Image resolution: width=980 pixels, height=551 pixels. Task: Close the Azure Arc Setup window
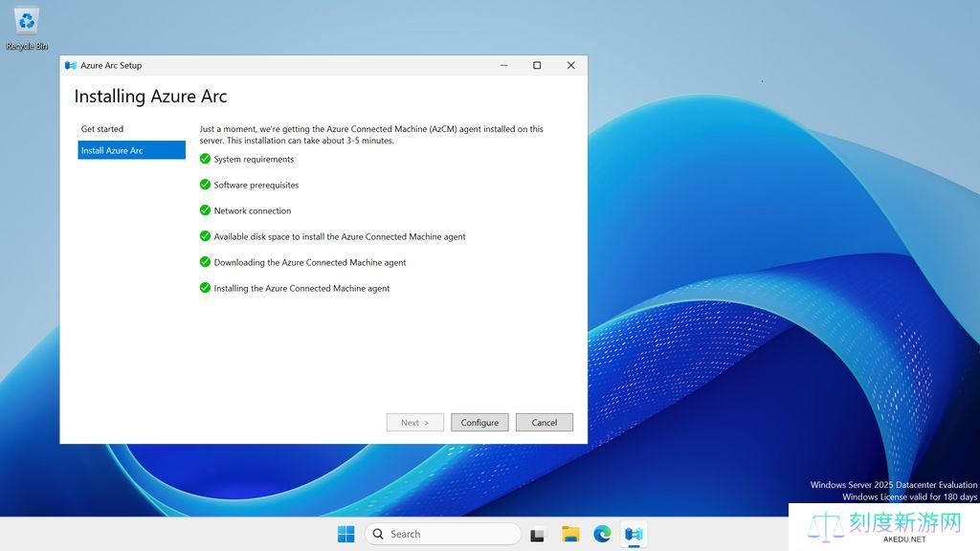[x=570, y=66]
